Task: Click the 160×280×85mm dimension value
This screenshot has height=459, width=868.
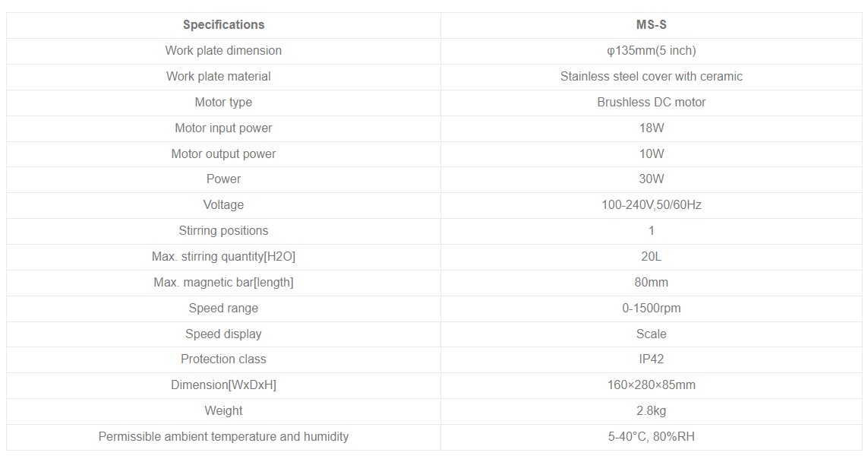Action: click(651, 385)
